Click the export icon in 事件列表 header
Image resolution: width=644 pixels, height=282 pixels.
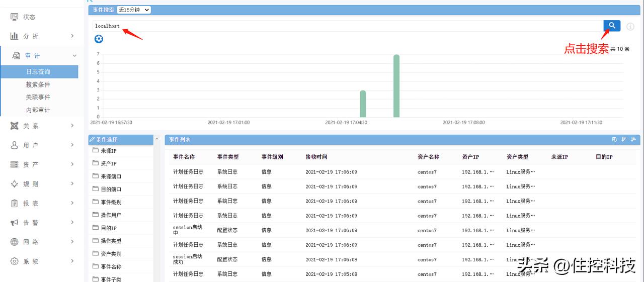click(x=614, y=139)
